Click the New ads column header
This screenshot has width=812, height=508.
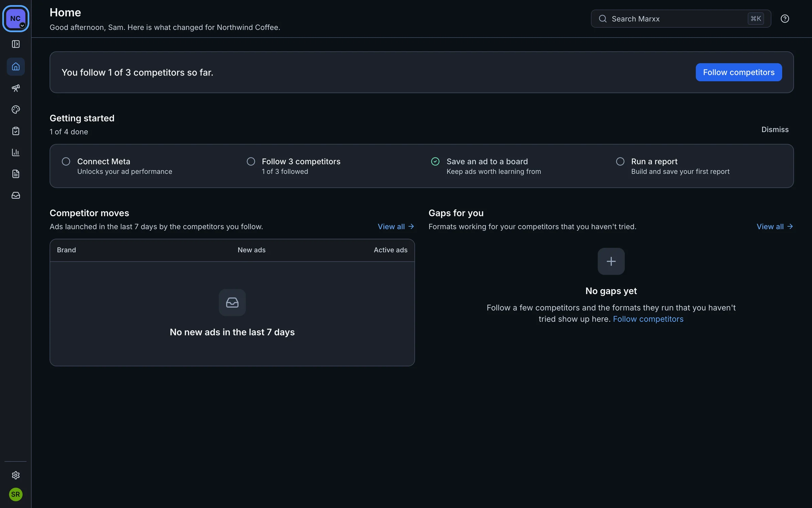pos(251,250)
